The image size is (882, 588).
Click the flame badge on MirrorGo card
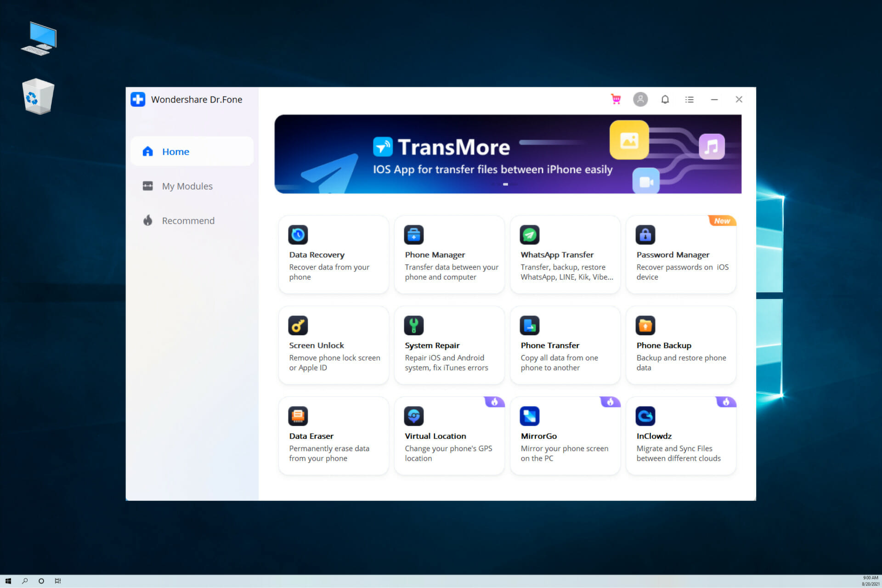[611, 402]
